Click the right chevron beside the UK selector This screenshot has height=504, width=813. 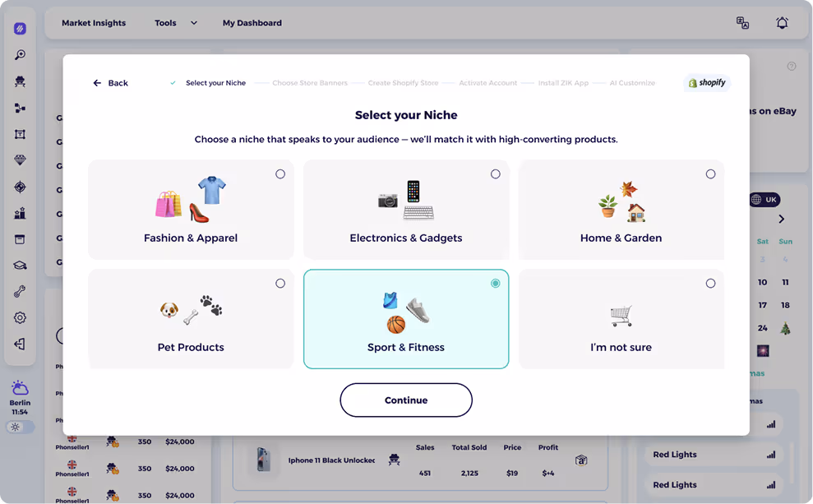point(782,219)
